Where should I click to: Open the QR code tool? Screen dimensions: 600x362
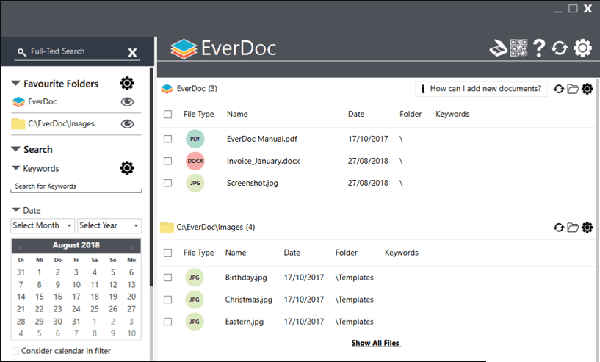(518, 48)
